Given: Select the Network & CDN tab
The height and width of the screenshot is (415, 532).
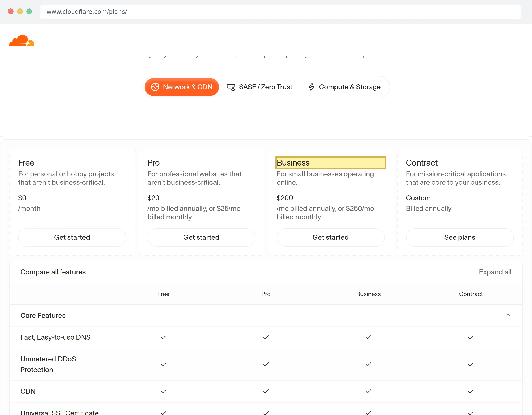Looking at the screenshot, I should pyautogui.click(x=182, y=87).
